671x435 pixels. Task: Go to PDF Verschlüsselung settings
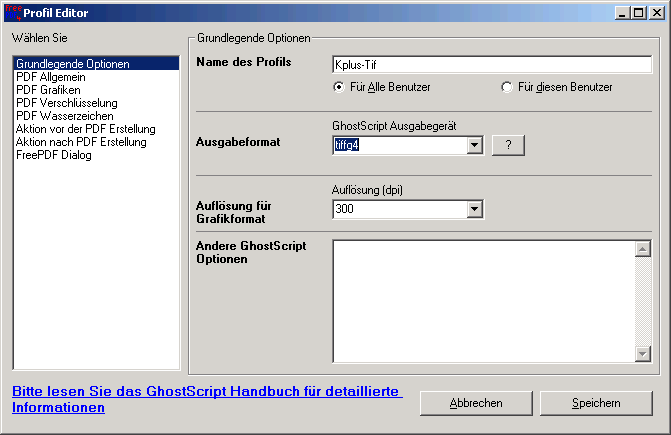pos(66,103)
